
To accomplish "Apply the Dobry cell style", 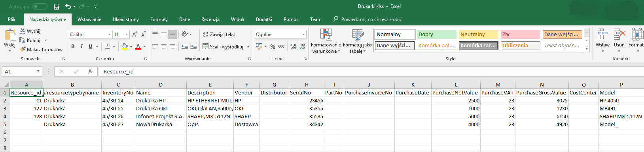I will pos(437,35).
